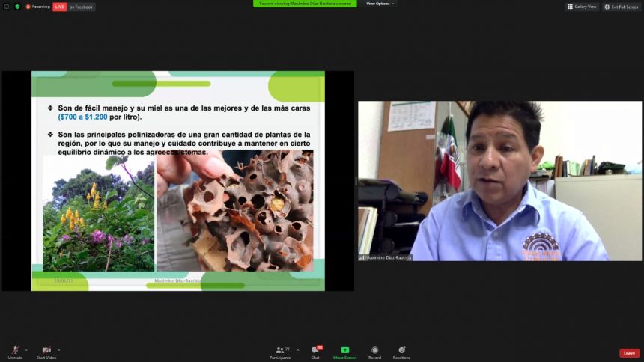644x362 pixels.
Task: Click the shared slide with honeycomb photo
Action: (177, 181)
